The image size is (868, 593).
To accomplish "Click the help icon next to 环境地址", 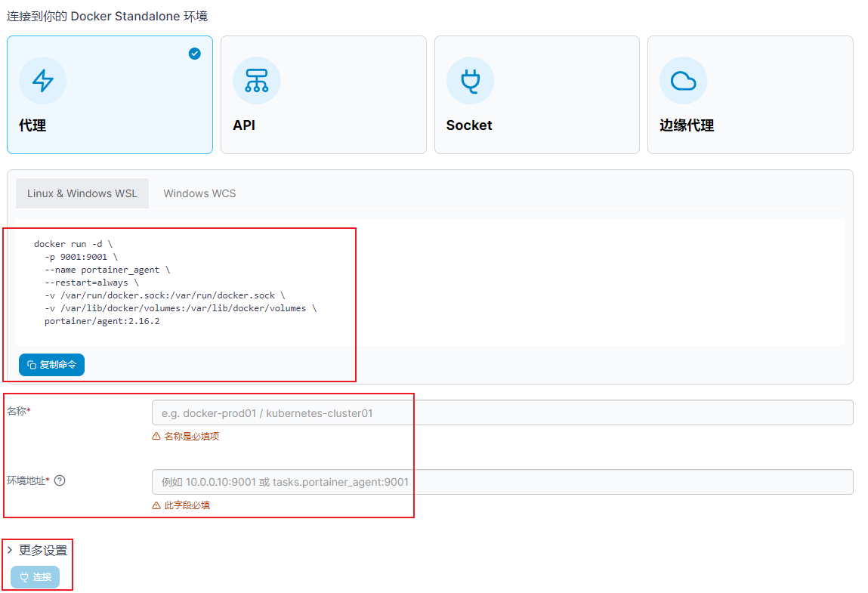I will coord(60,480).
